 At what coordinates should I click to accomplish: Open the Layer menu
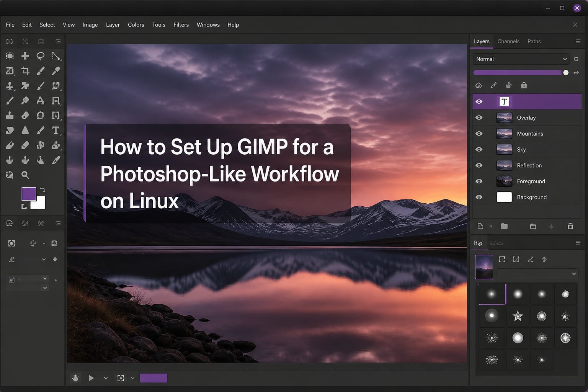pyautogui.click(x=113, y=24)
